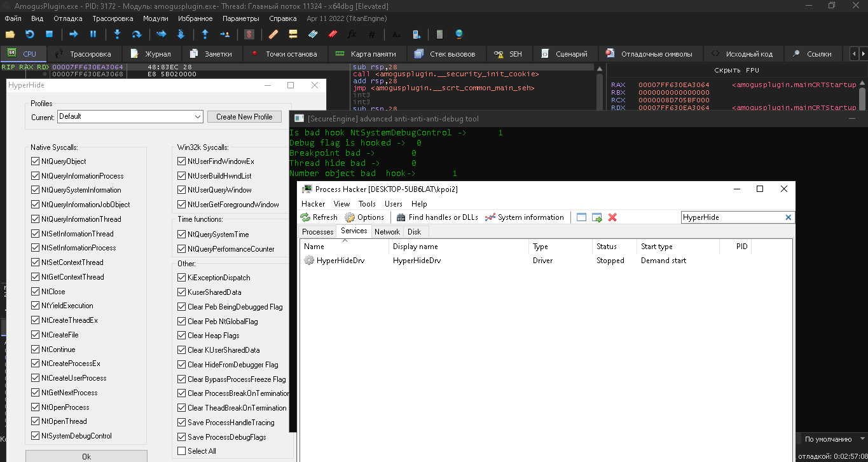This screenshot has height=462, width=868.
Task: Open the Current profile dropdown
Action: (130, 117)
